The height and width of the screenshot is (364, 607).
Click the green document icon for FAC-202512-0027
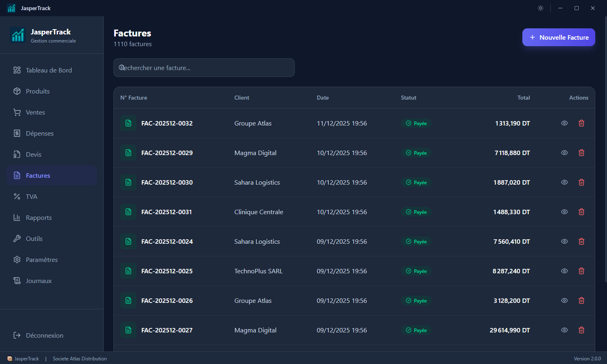[128, 330]
